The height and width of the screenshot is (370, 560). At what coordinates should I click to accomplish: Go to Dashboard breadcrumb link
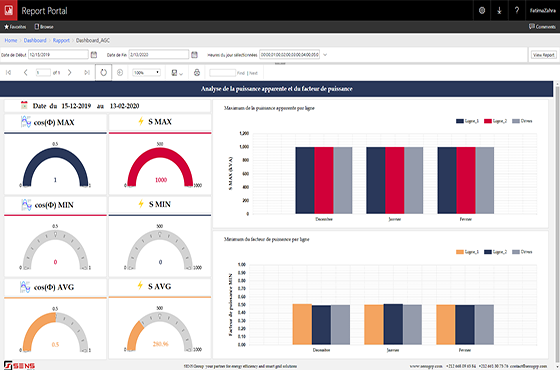[x=35, y=40]
